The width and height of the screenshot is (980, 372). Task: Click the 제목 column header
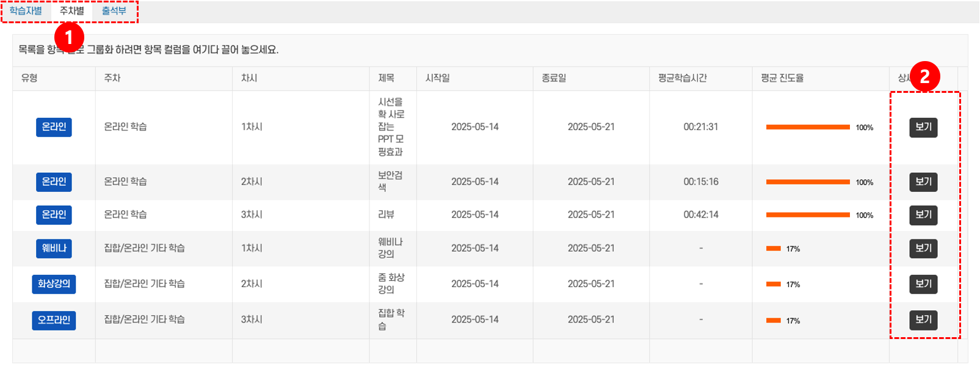pos(386,78)
